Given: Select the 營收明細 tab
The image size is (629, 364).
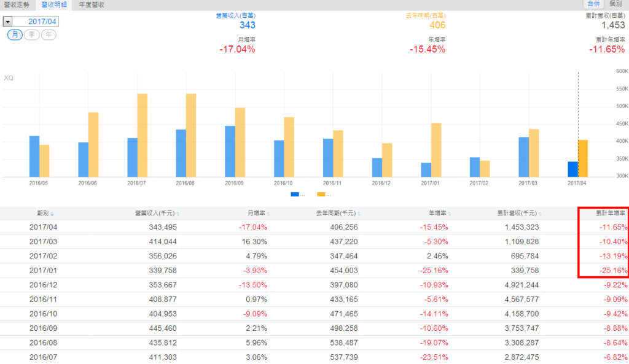Looking at the screenshot, I should [54, 5].
